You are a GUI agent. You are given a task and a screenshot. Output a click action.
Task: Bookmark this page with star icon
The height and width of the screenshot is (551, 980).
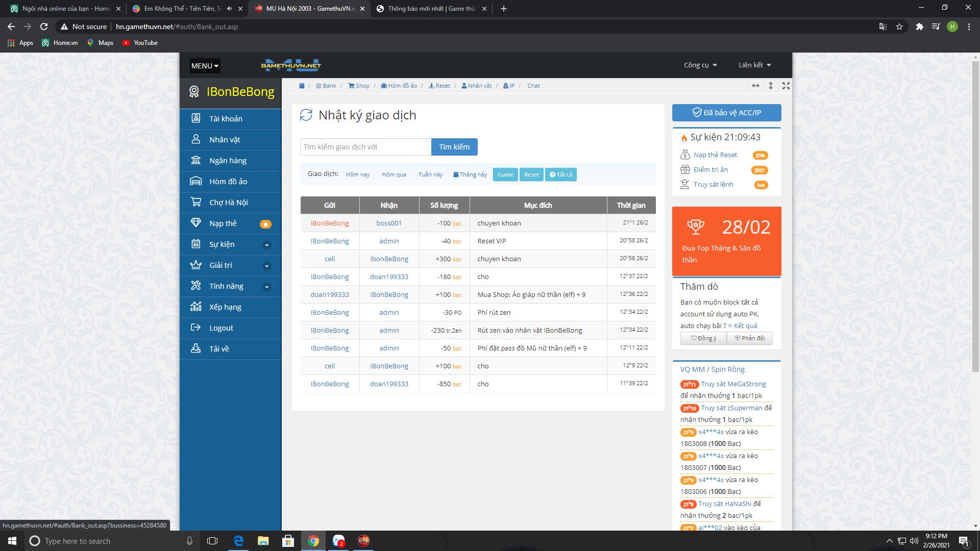click(x=899, y=27)
